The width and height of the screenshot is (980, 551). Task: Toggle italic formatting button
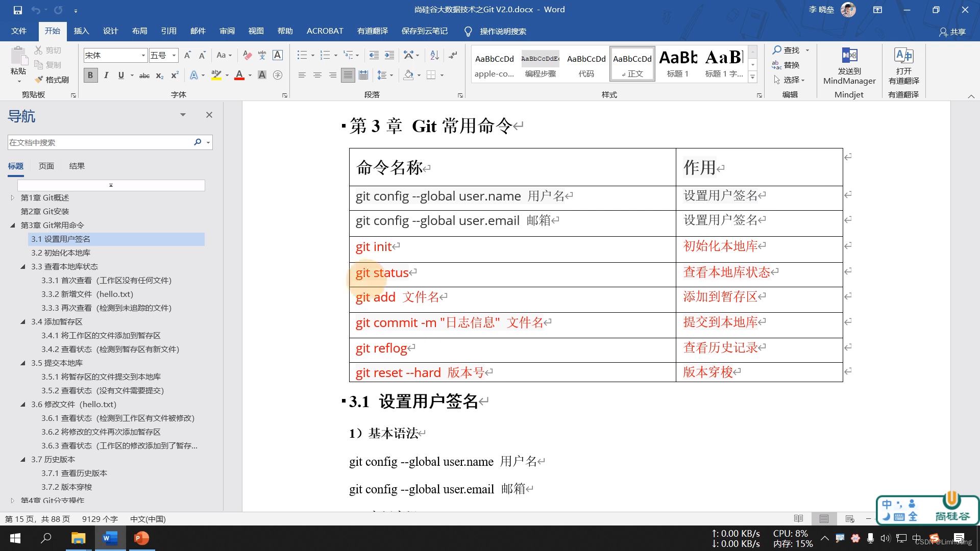click(106, 76)
